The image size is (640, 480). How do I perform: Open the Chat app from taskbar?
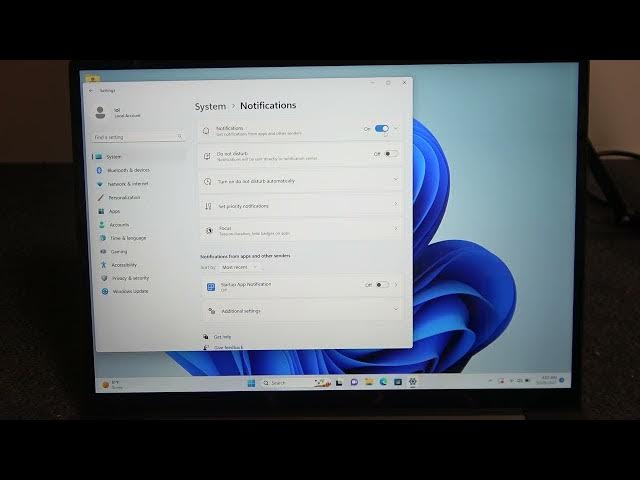click(x=354, y=382)
